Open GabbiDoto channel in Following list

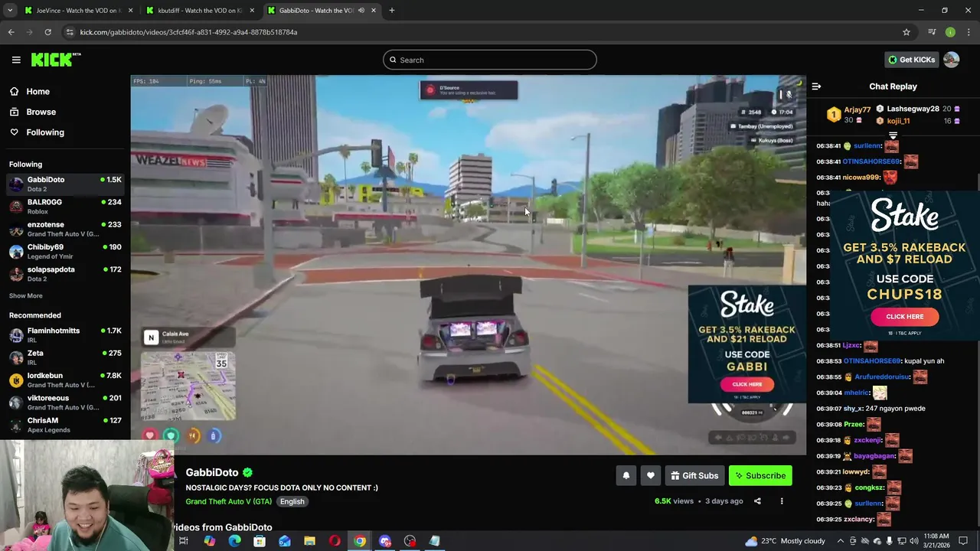65,184
